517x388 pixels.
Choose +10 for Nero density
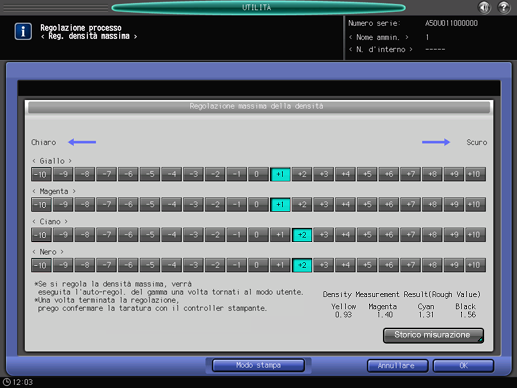click(x=475, y=265)
